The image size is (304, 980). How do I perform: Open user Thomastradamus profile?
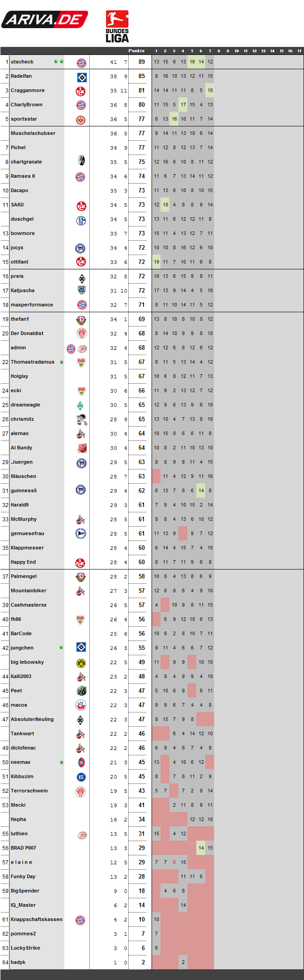pyautogui.click(x=33, y=362)
